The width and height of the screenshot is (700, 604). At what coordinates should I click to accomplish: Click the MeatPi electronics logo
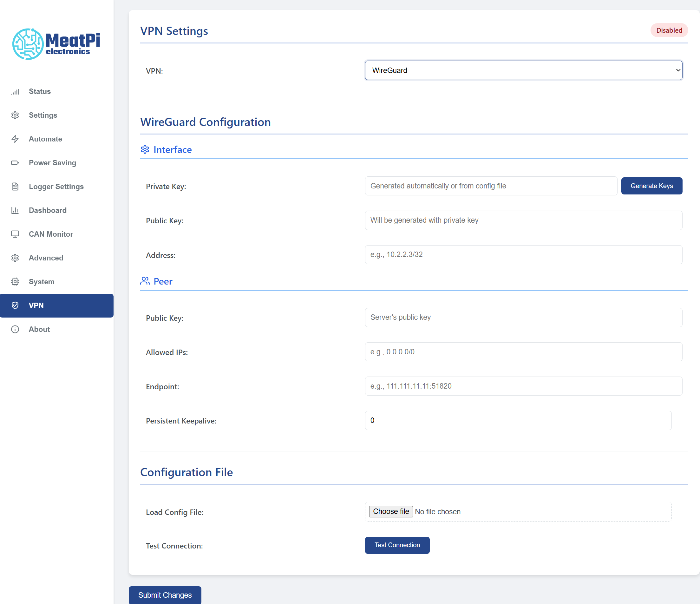click(56, 44)
